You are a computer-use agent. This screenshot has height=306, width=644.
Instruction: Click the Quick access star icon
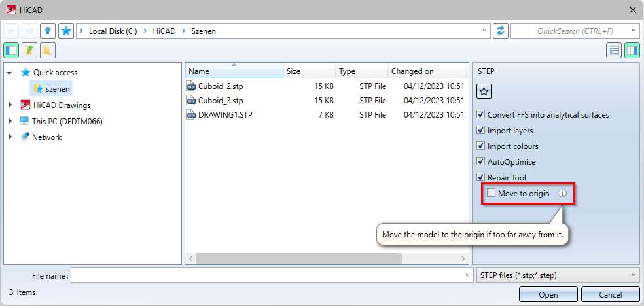pos(26,72)
